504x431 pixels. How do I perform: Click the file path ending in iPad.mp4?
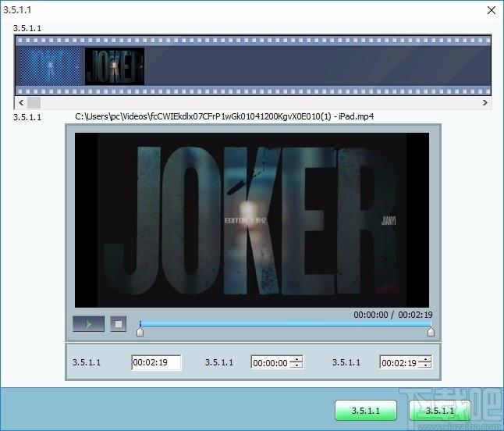pos(225,116)
